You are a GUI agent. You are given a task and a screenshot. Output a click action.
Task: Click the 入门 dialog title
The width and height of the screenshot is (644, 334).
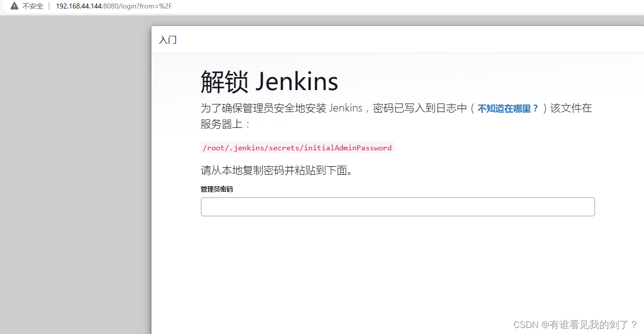(x=168, y=40)
